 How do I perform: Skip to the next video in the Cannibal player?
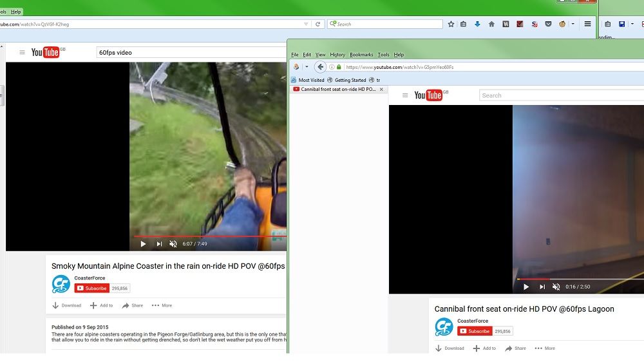click(x=542, y=287)
